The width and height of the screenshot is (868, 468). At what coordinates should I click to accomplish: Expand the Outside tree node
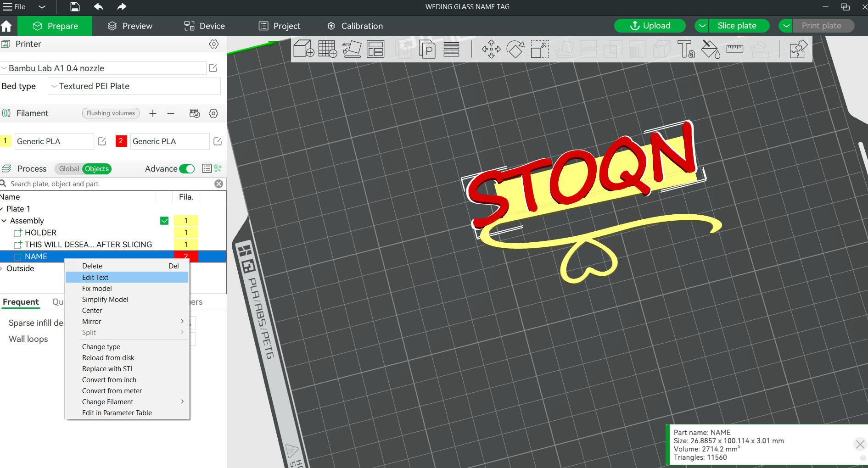2,268
